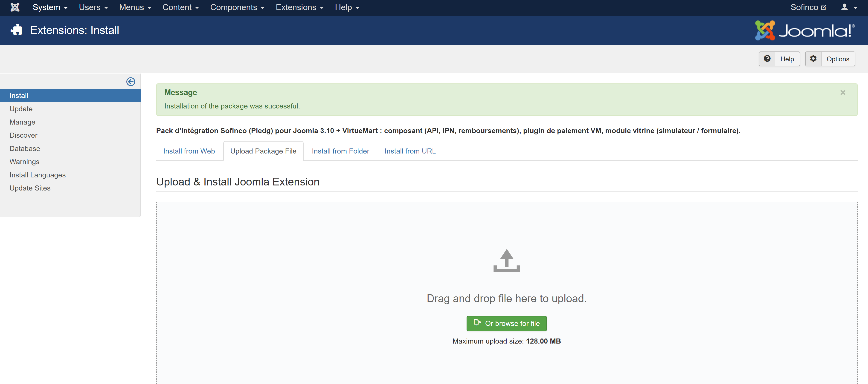
Task: Click the upload arrow icon in drop zone
Action: [x=506, y=261]
